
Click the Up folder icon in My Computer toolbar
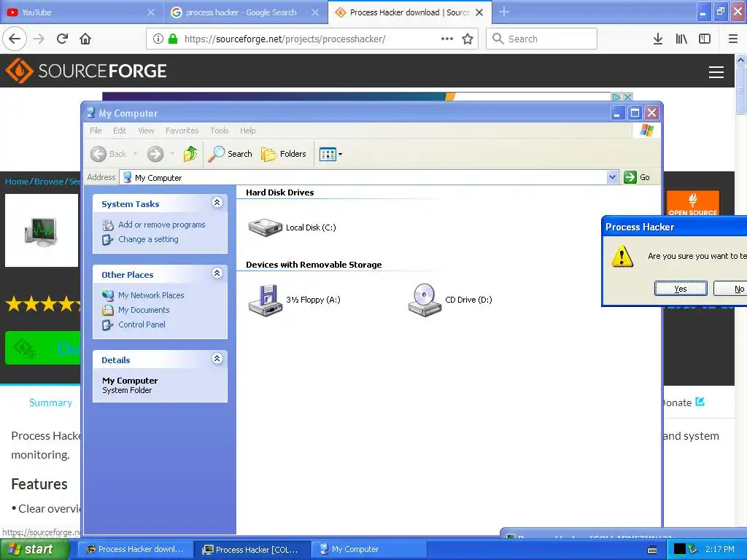[190, 154]
